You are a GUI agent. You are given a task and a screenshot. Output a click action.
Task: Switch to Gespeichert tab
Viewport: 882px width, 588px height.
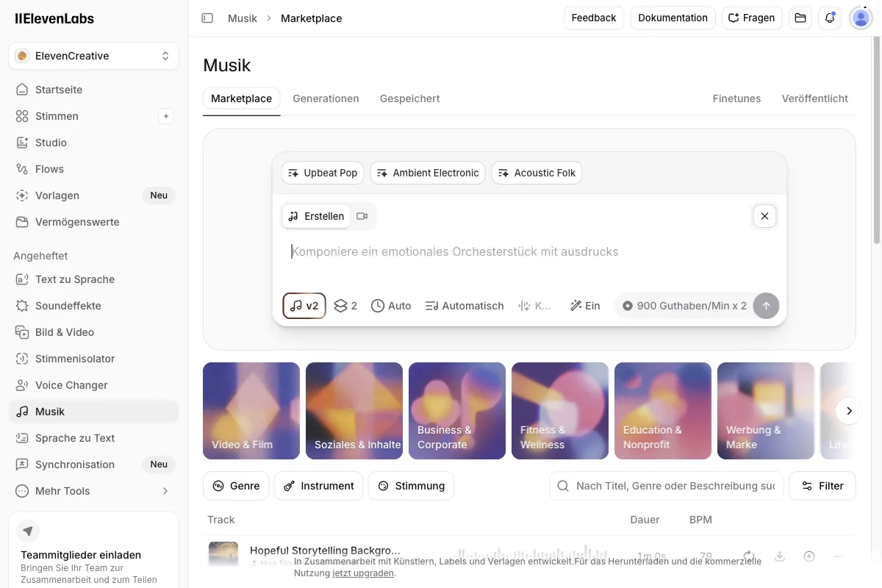tap(409, 98)
